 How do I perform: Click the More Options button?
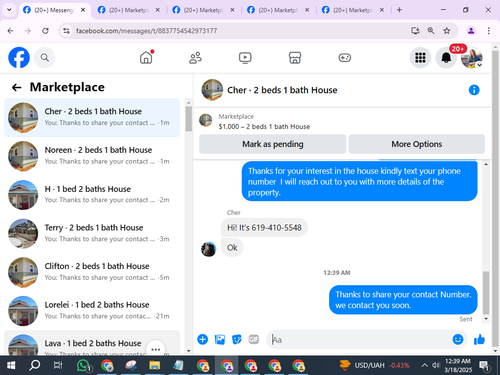[417, 144]
